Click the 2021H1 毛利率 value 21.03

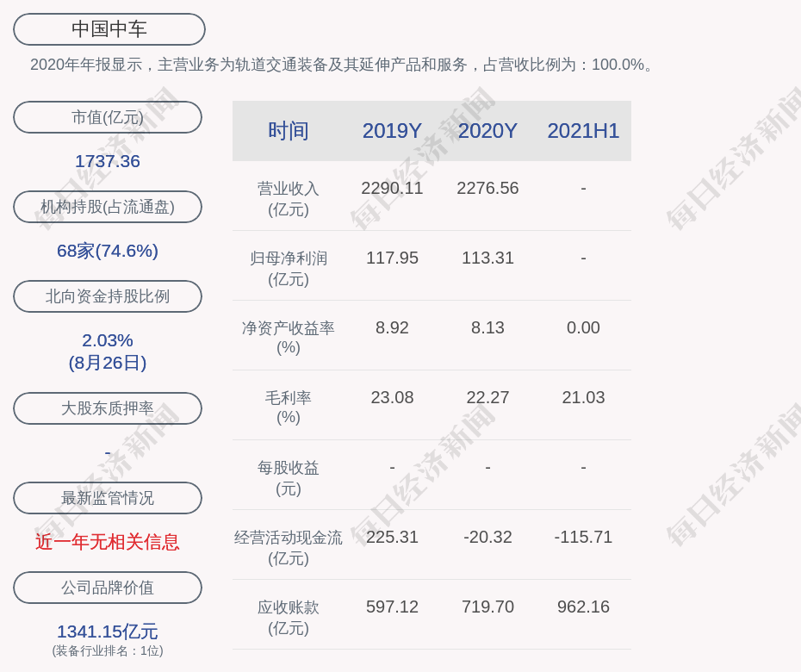(x=583, y=397)
